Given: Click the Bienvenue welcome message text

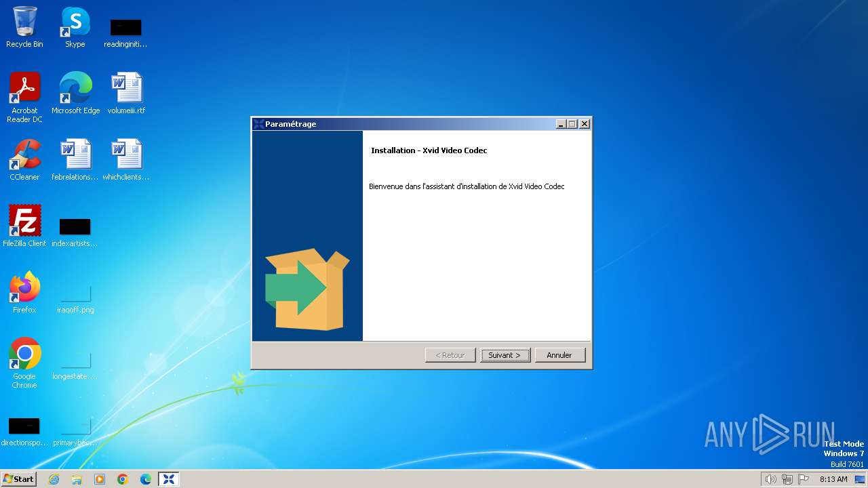Looking at the screenshot, I should [467, 186].
